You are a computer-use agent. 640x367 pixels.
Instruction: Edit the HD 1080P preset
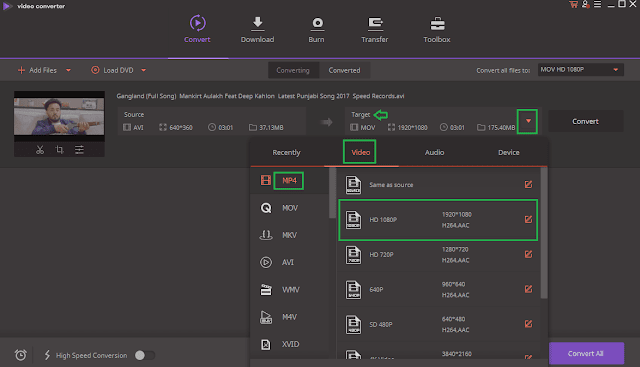(528, 220)
